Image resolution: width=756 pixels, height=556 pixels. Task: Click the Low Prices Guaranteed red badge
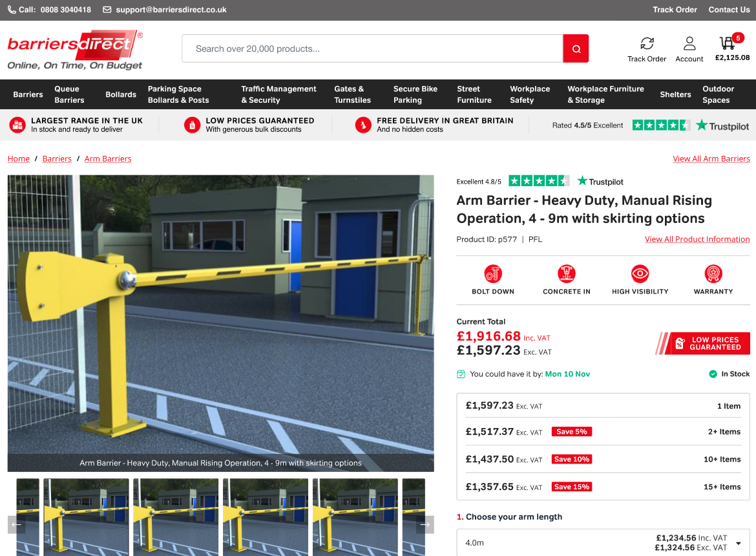(702, 343)
